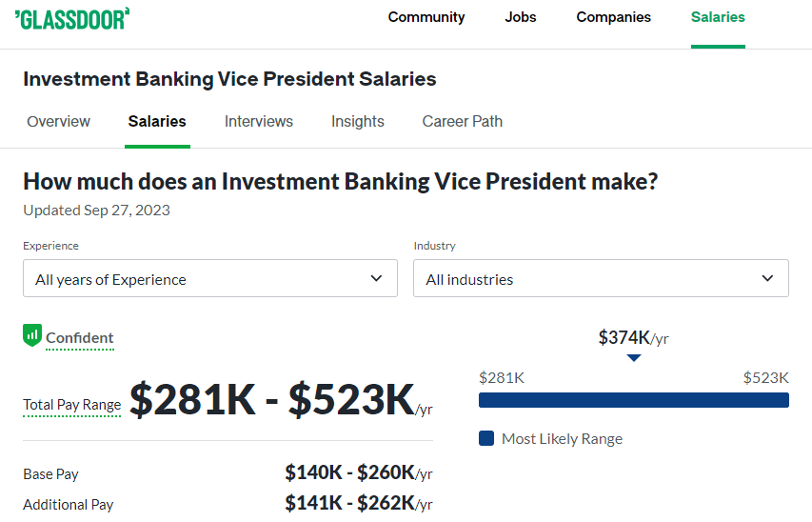Expand the Experience dropdown chevron

click(376, 278)
